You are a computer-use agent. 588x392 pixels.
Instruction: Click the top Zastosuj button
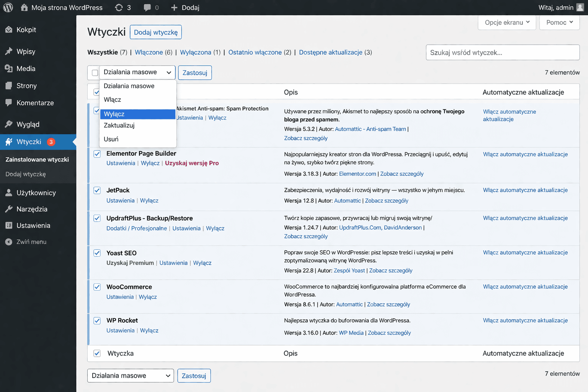[195, 73]
